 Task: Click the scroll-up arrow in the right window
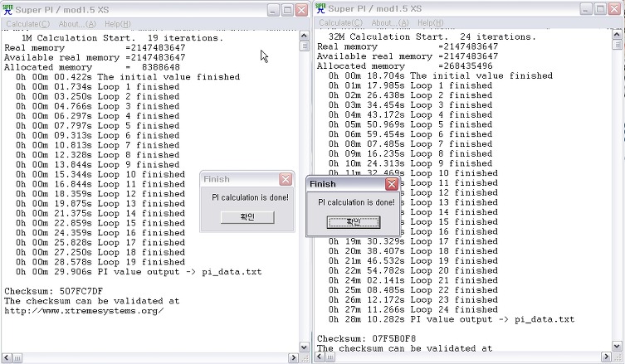pos(617,34)
